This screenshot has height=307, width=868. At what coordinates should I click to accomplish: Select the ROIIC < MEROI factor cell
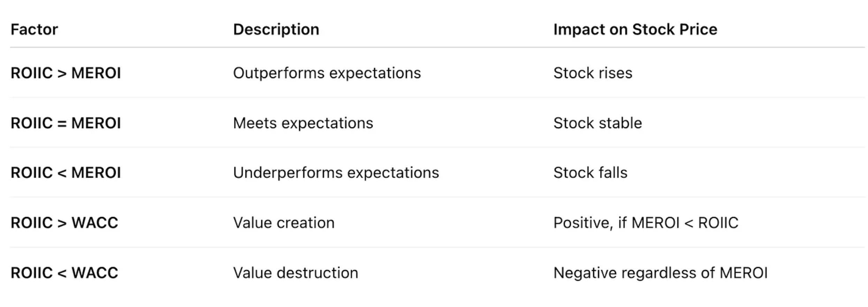(x=66, y=173)
